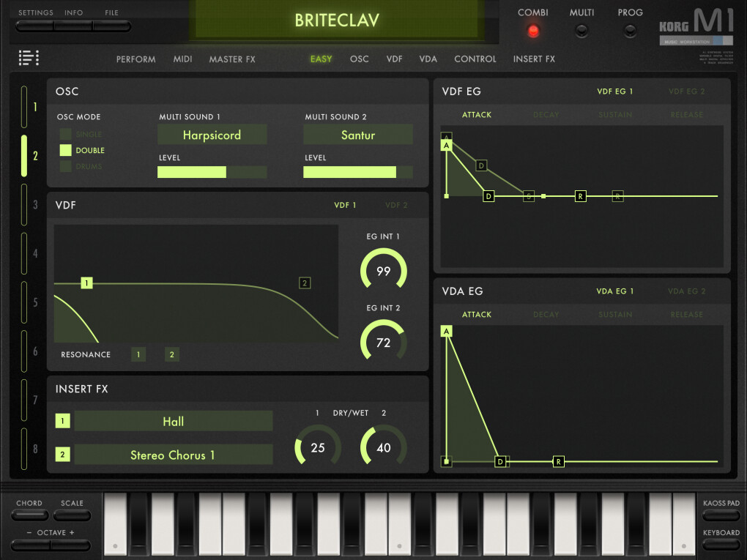Switch to the VDF tab

394,59
